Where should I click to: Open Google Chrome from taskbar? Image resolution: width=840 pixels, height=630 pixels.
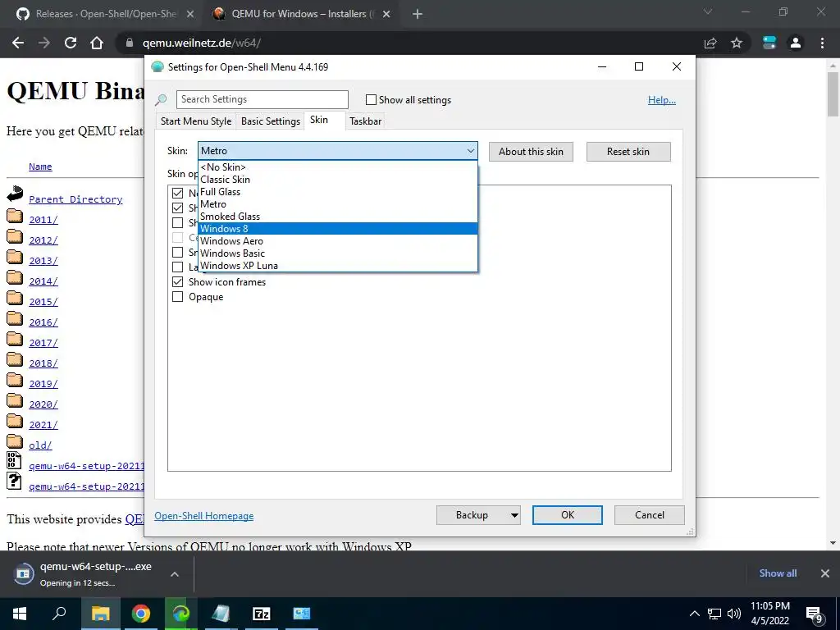click(x=141, y=614)
